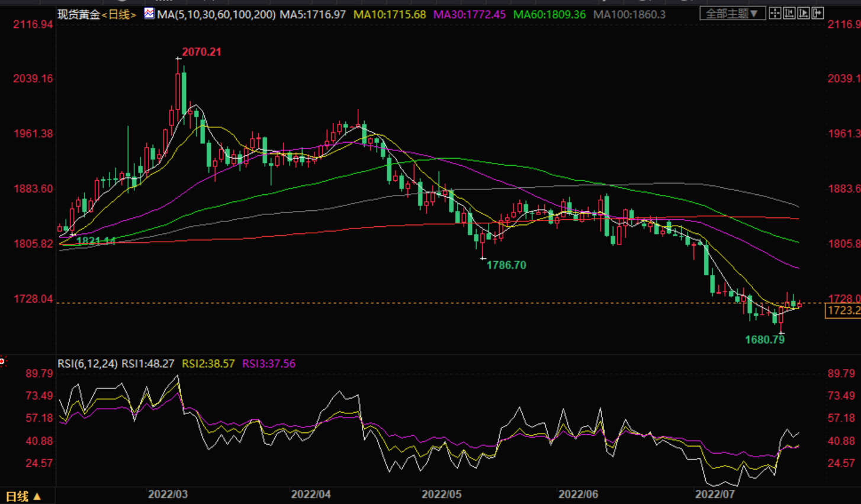Click the <日线> period label beside 现货黄金
861x504 pixels.
coord(119,14)
